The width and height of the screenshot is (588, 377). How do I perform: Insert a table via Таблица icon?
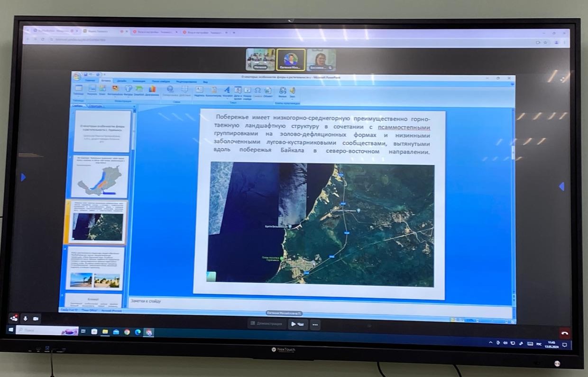coord(78,90)
